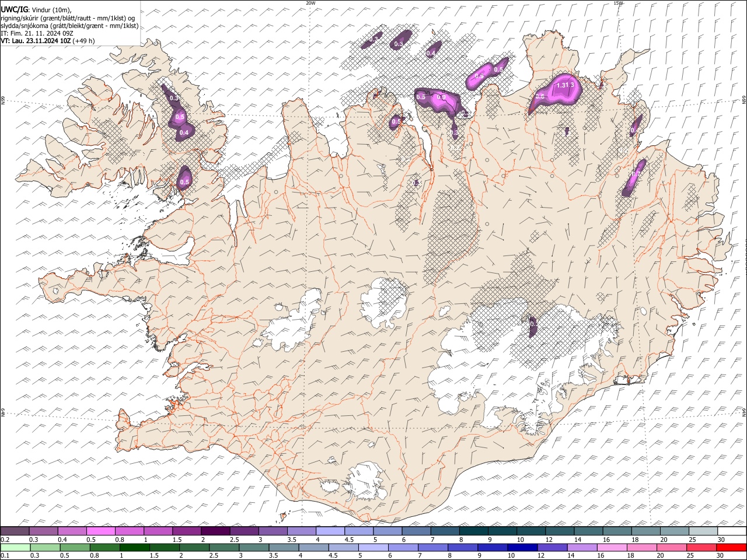Choose the upper row light periwinkle 4 swatch

[330, 531]
